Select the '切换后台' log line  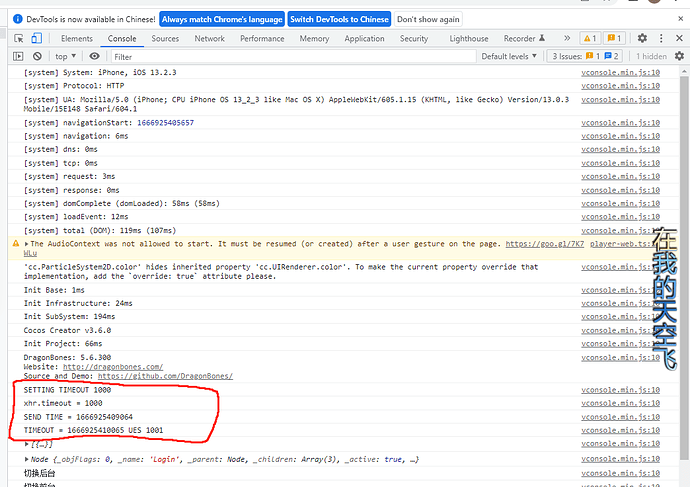[40, 473]
